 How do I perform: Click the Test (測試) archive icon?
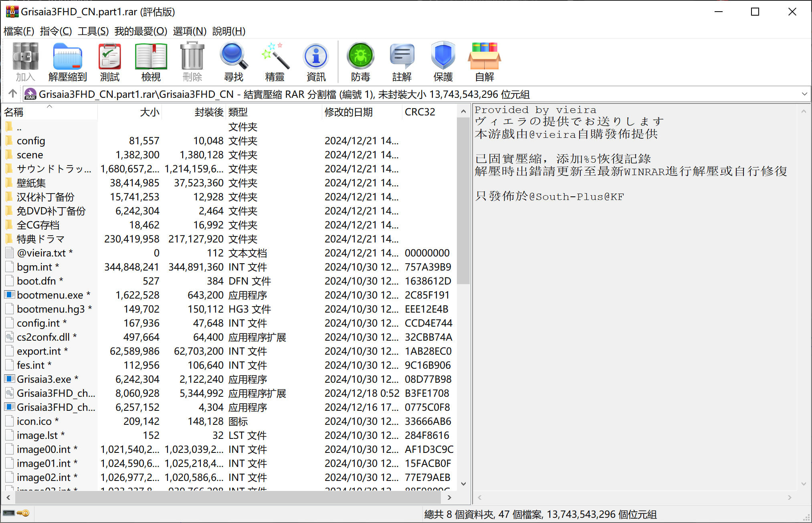pyautogui.click(x=109, y=61)
